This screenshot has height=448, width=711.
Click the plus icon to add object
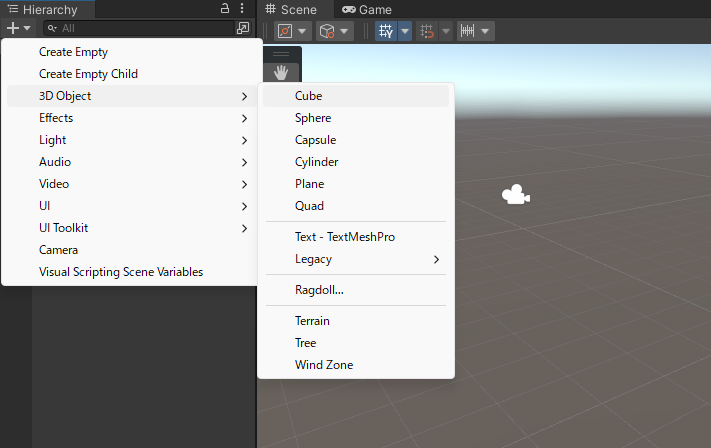click(x=12, y=29)
